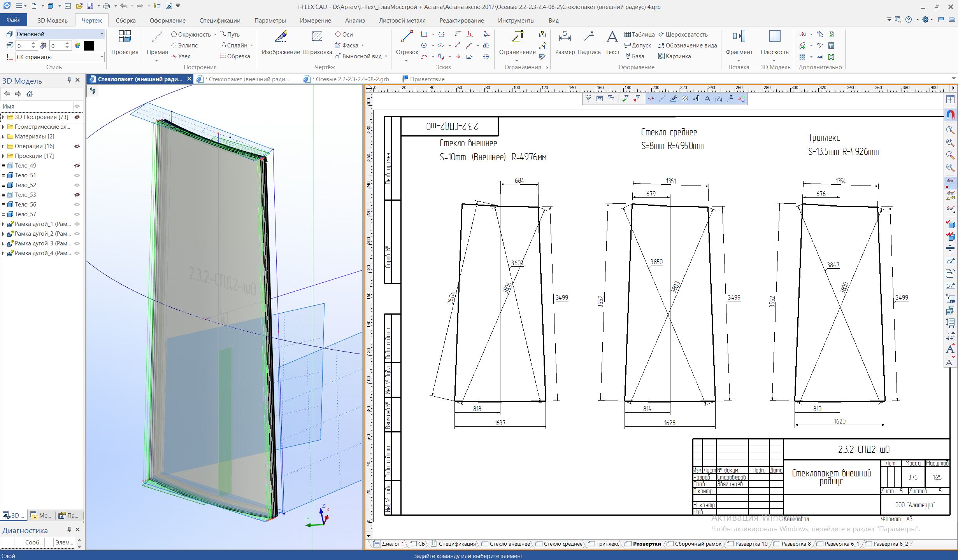Select the Размер dimension tool
Screen dimensions: 958x560
coord(565,43)
